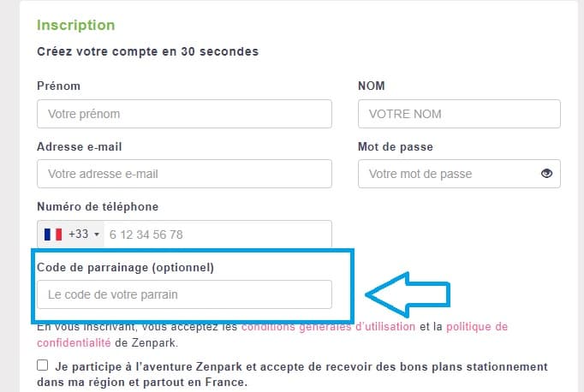Screen dimensions: 584x392
Task: Click the green "Inscription" heading
Action: pyautogui.click(x=75, y=26)
